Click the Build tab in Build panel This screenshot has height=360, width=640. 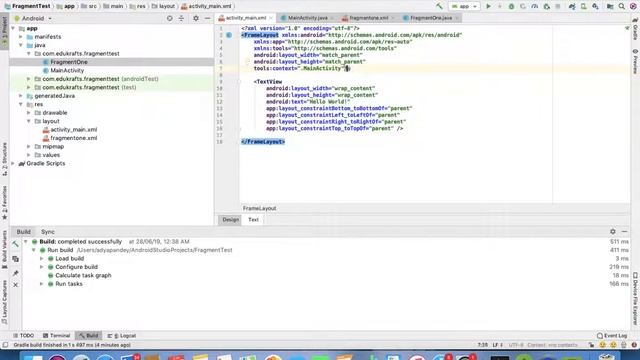(x=23, y=232)
